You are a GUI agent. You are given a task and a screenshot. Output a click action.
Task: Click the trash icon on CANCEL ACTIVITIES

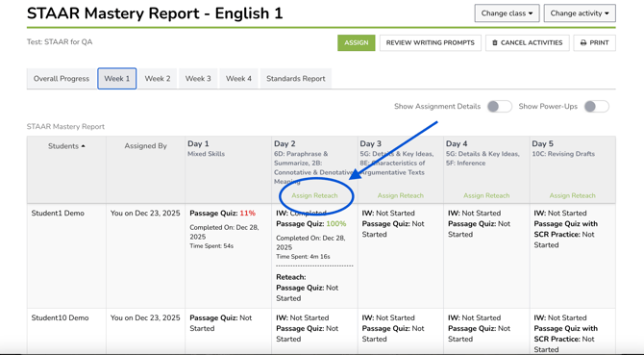[x=495, y=42]
